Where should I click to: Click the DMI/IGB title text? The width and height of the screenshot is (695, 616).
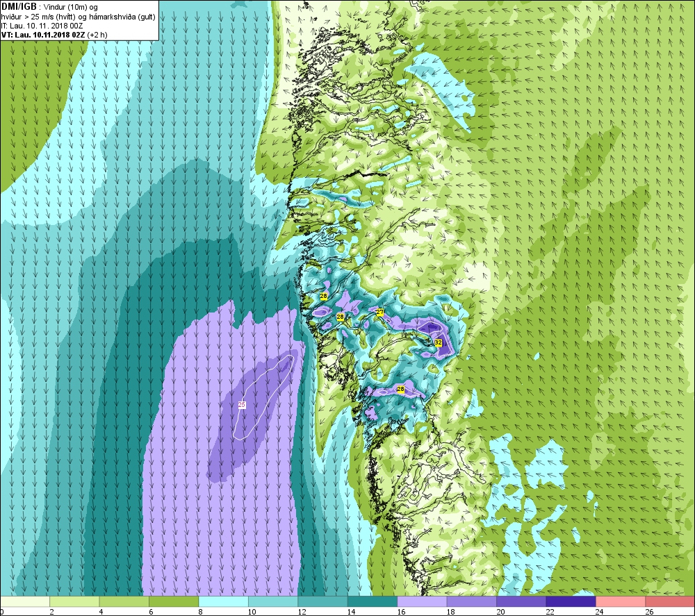(19, 7)
